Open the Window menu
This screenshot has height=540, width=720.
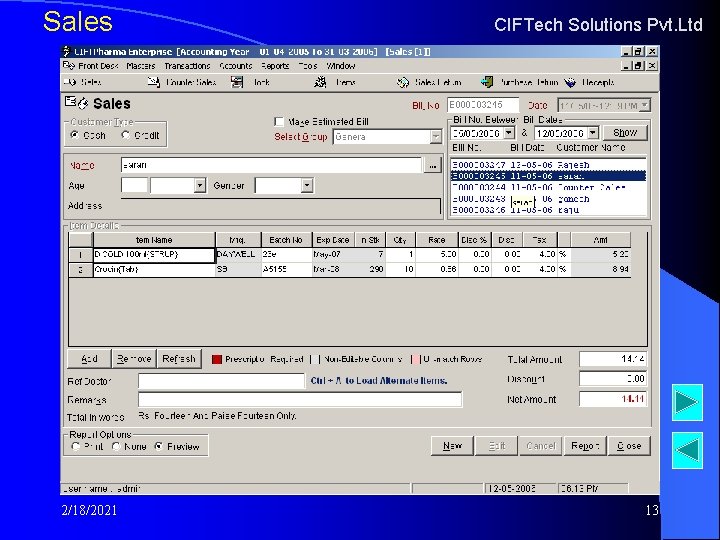[341, 66]
